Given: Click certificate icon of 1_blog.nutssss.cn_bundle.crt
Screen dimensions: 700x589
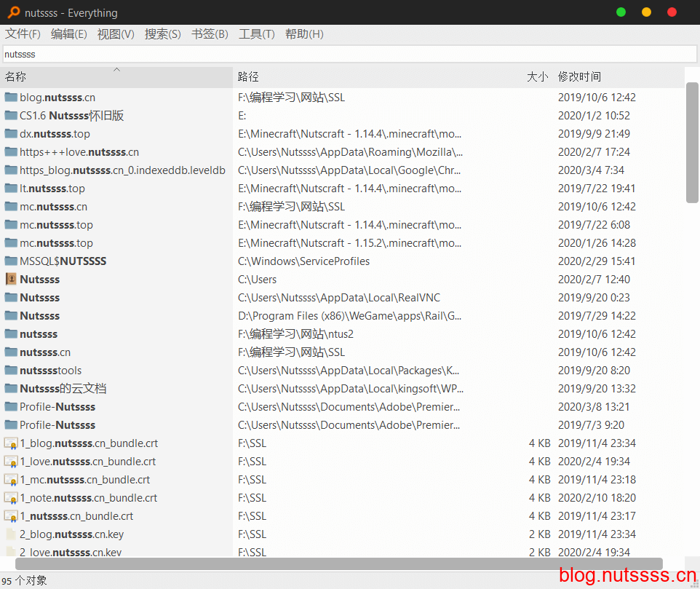Looking at the screenshot, I should point(11,443).
